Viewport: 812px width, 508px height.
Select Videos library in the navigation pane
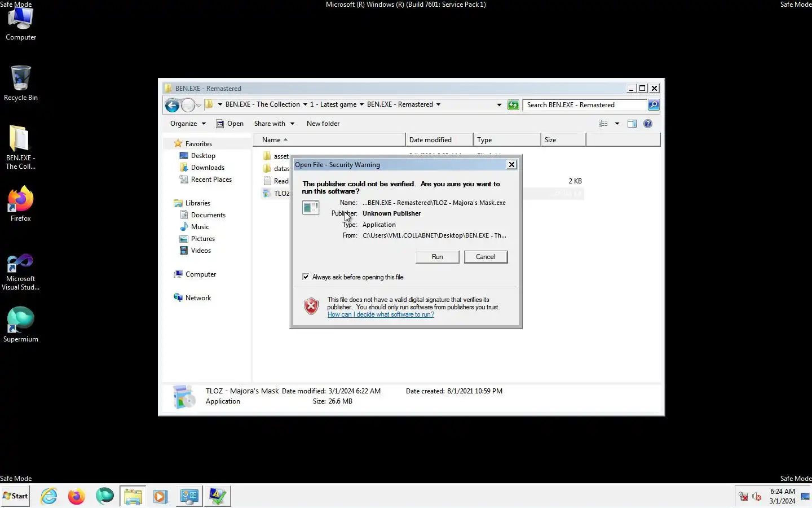point(195,251)
